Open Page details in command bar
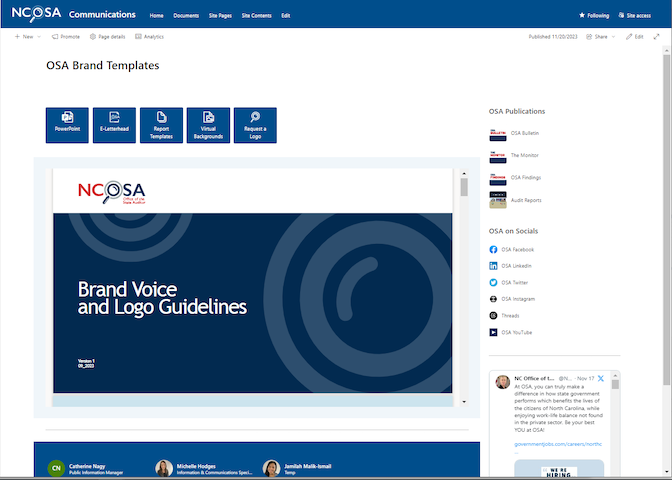This screenshot has height=480, width=672. pyautogui.click(x=107, y=36)
